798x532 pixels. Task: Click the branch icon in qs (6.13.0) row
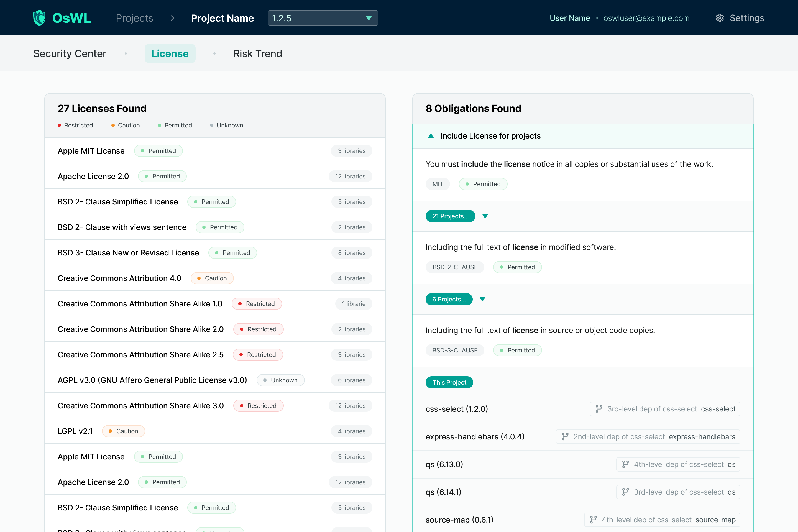coord(625,464)
